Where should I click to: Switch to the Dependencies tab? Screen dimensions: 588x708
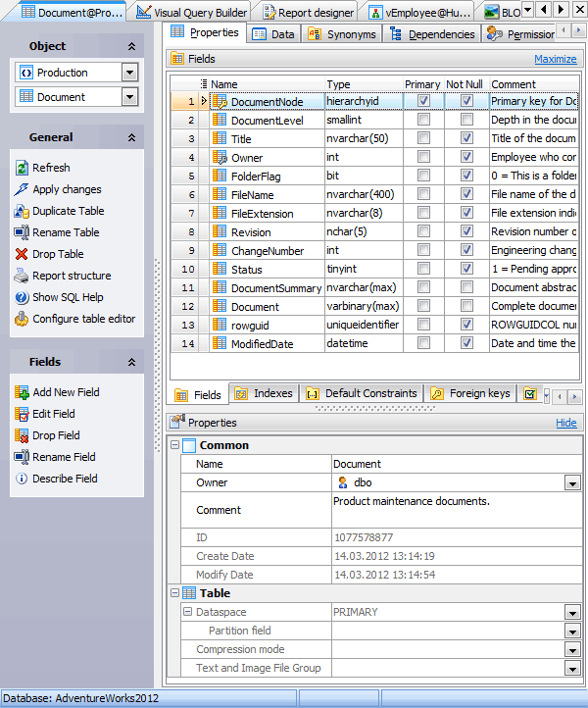(x=432, y=34)
